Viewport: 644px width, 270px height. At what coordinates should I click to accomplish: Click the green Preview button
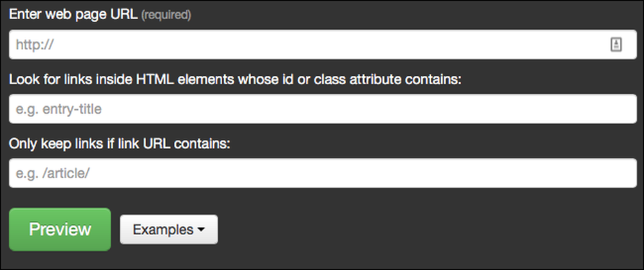tap(60, 229)
